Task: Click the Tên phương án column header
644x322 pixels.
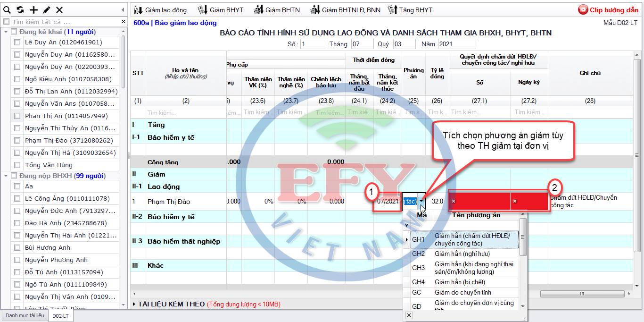Action: [476, 215]
